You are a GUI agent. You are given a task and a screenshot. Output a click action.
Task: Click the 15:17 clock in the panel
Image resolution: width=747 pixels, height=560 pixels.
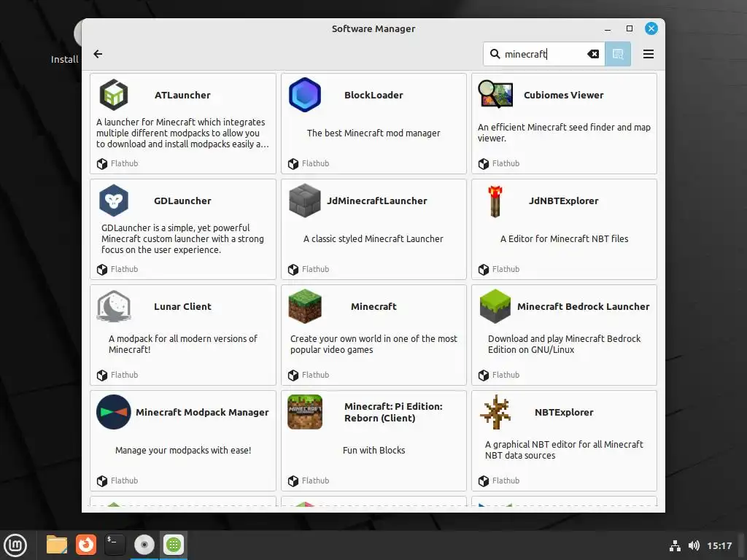click(719, 545)
